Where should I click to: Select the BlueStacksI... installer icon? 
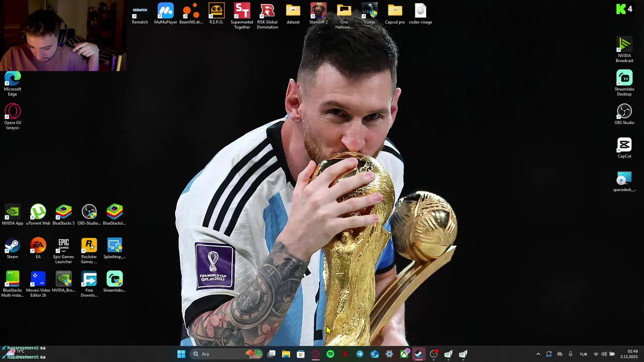[x=114, y=215]
